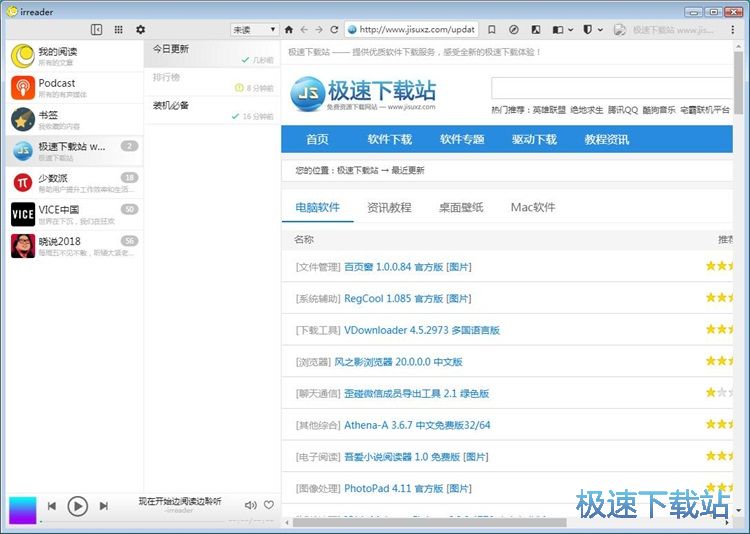Viewport: 750px width, 534px height.
Task: Open the 软件下载 nav item
Action: pos(389,139)
